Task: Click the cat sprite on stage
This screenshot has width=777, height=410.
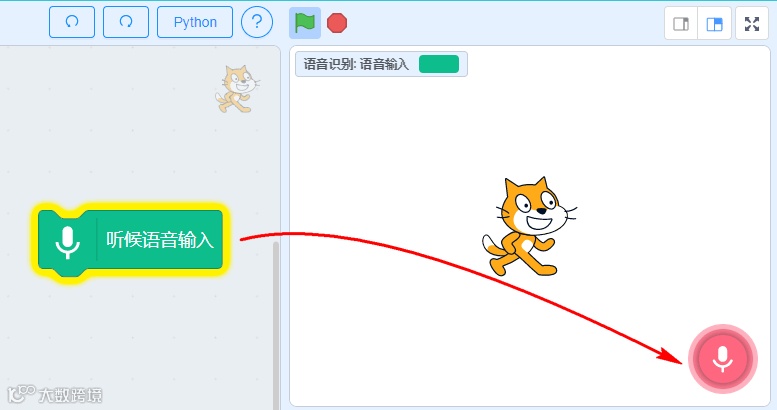Action: (529, 226)
